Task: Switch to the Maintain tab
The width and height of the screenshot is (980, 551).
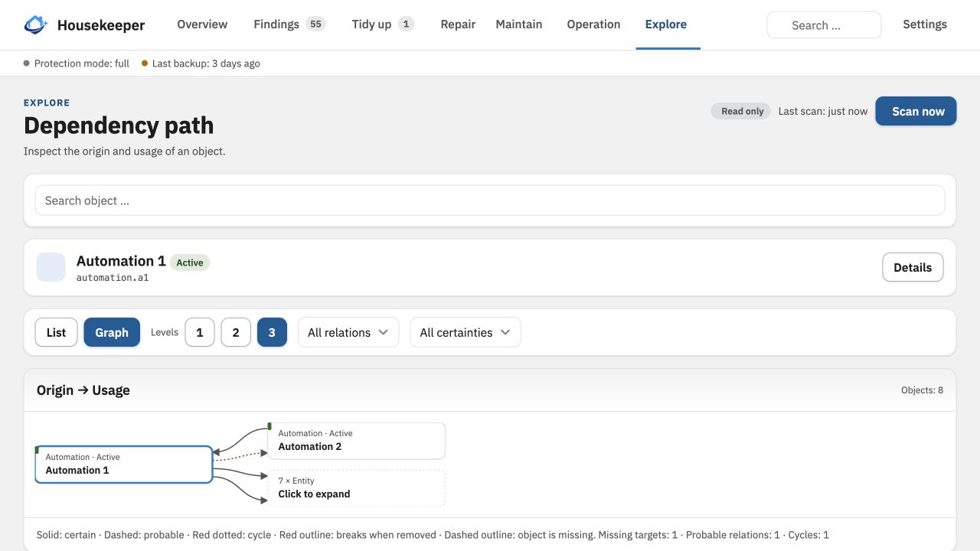Action: pyautogui.click(x=519, y=24)
